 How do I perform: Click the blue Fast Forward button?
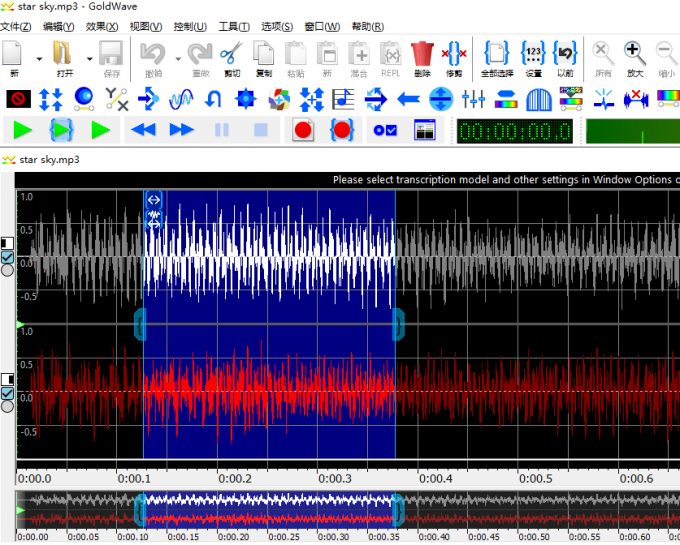tap(181, 130)
